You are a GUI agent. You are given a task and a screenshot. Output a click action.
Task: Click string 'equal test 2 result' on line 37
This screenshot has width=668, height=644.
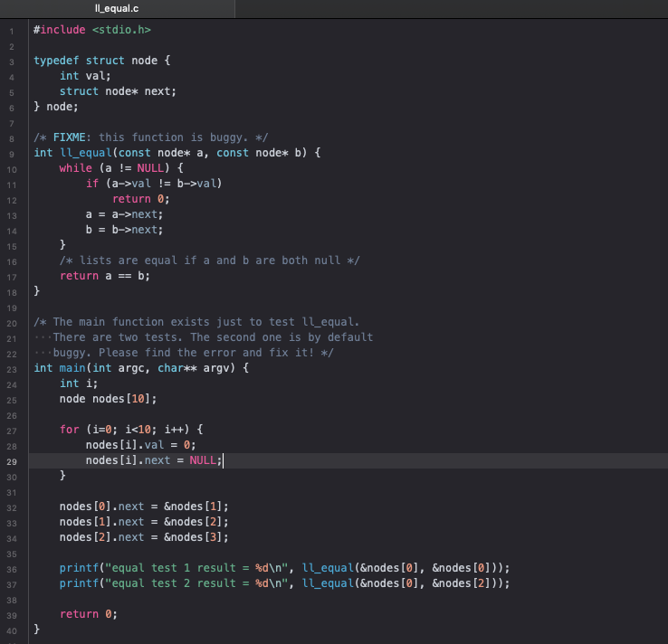174,583
